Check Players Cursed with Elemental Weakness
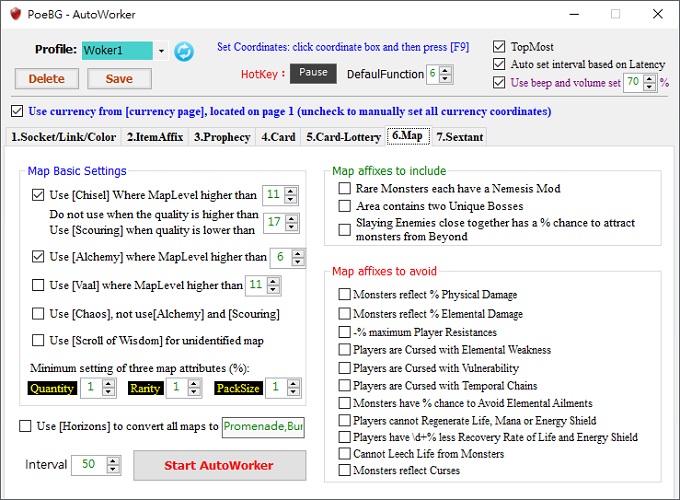The width and height of the screenshot is (680, 500). coord(344,350)
